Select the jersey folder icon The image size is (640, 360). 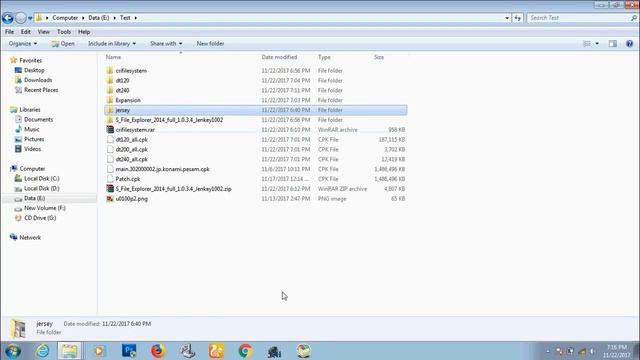click(110, 110)
